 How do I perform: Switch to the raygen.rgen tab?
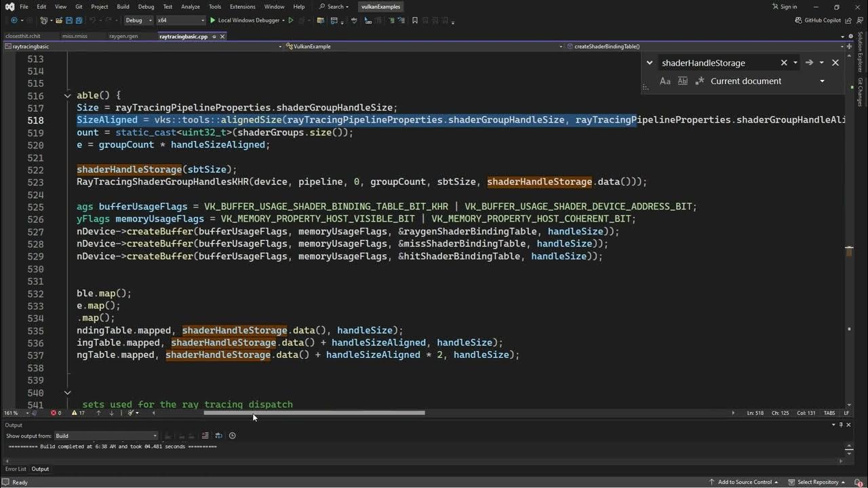(x=124, y=36)
